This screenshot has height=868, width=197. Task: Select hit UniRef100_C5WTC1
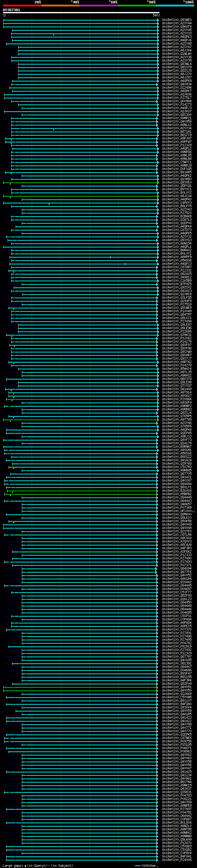click(177, 162)
